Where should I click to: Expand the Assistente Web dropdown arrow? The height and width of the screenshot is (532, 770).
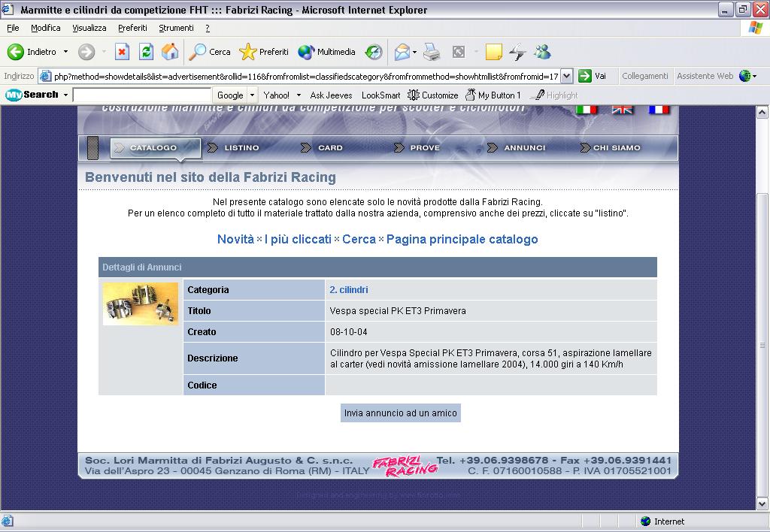tap(754, 76)
